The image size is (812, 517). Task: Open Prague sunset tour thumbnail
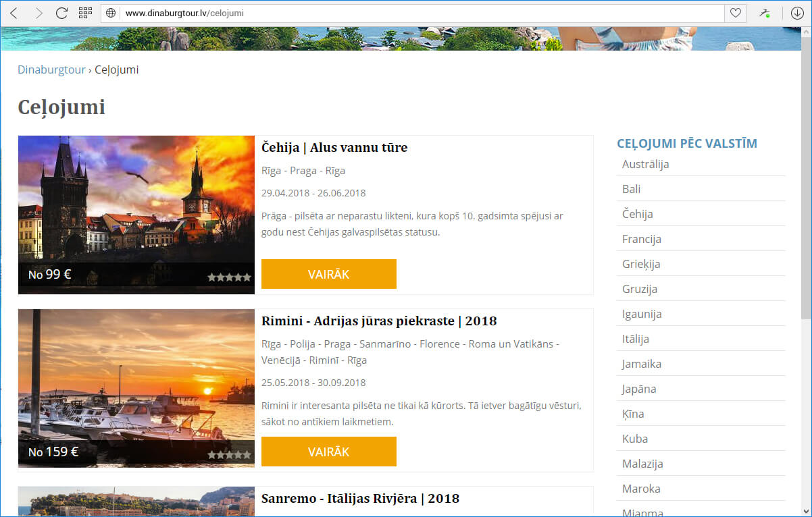[136, 202]
